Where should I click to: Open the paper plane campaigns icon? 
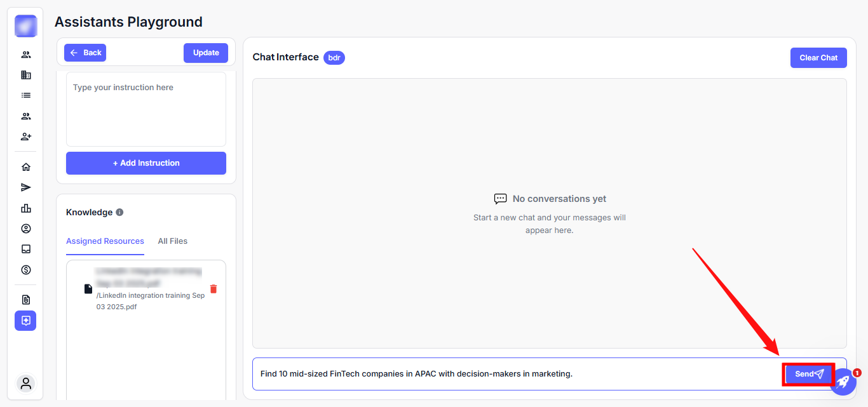pyautogui.click(x=25, y=187)
